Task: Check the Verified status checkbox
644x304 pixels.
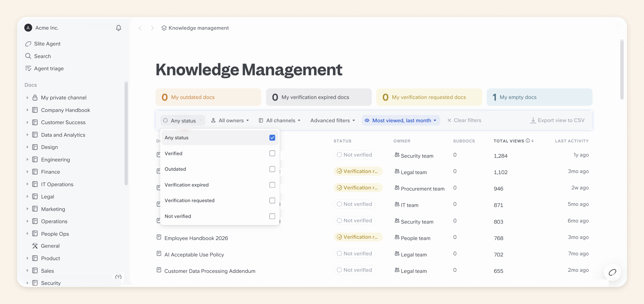Action: [272, 153]
